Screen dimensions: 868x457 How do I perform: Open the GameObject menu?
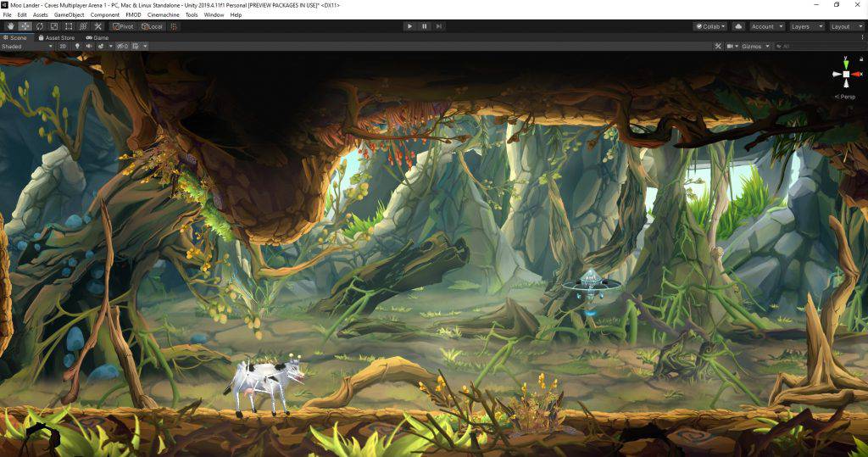(70, 15)
